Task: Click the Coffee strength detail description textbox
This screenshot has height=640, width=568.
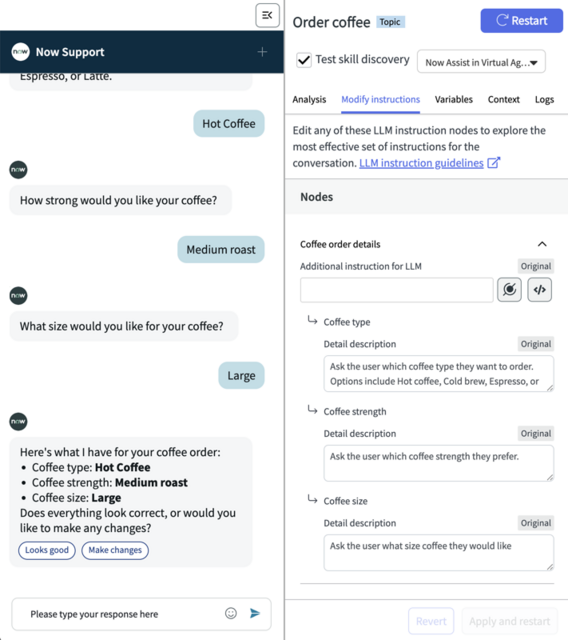Action: (x=439, y=463)
